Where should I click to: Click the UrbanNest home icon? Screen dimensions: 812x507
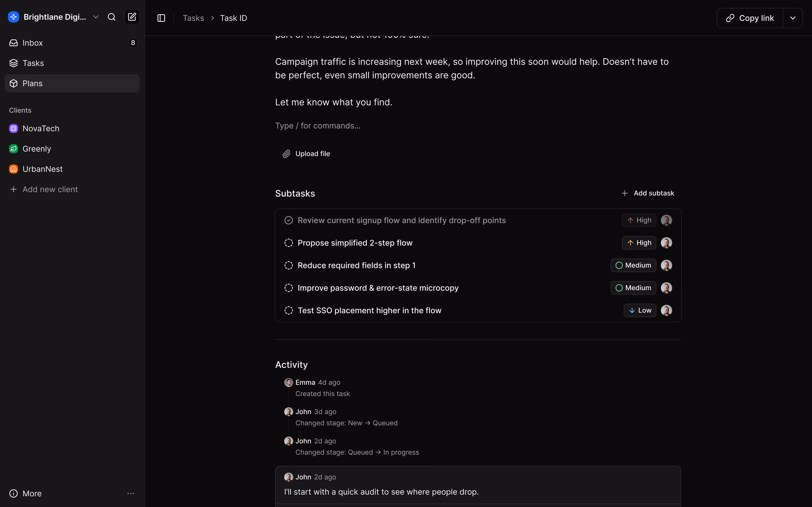click(13, 169)
